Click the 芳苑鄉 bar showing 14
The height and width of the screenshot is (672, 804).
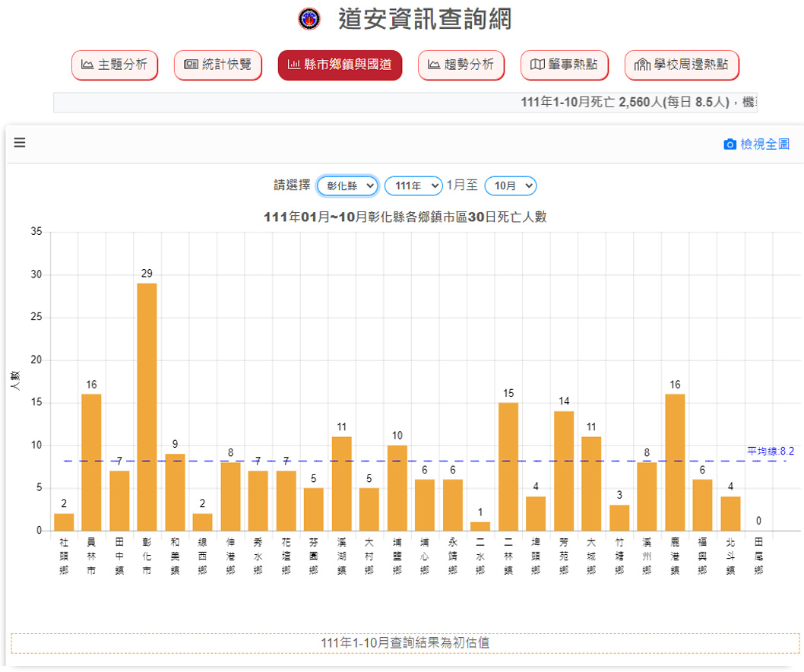tap(564, 471)
